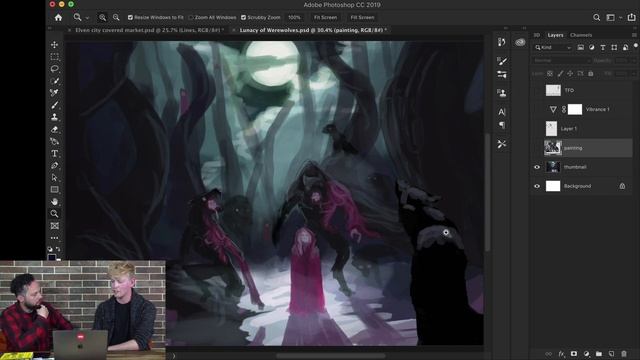Select the Path Selection arrow tool
Screen dimensions: 640x360
click(x=54, y=178)
